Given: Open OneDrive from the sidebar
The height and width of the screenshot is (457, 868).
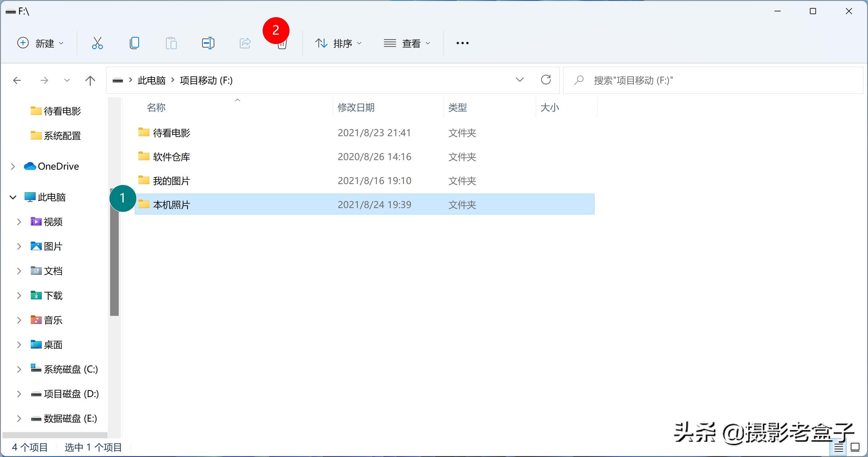Looking at the screenshot, I should point(57,166).
